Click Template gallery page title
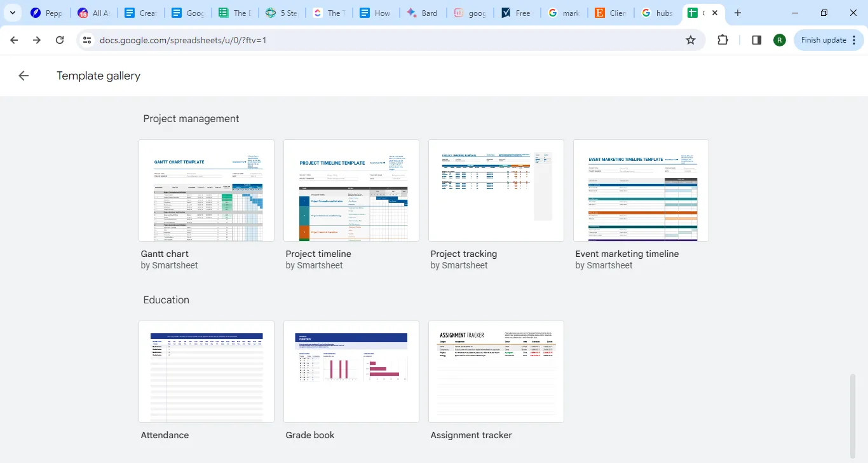 pos(98,76)
